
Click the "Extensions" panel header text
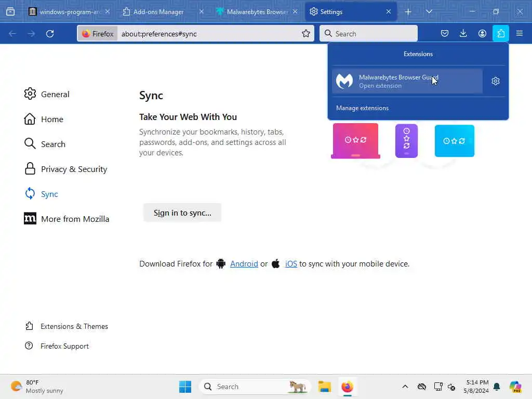click(418, 54)
